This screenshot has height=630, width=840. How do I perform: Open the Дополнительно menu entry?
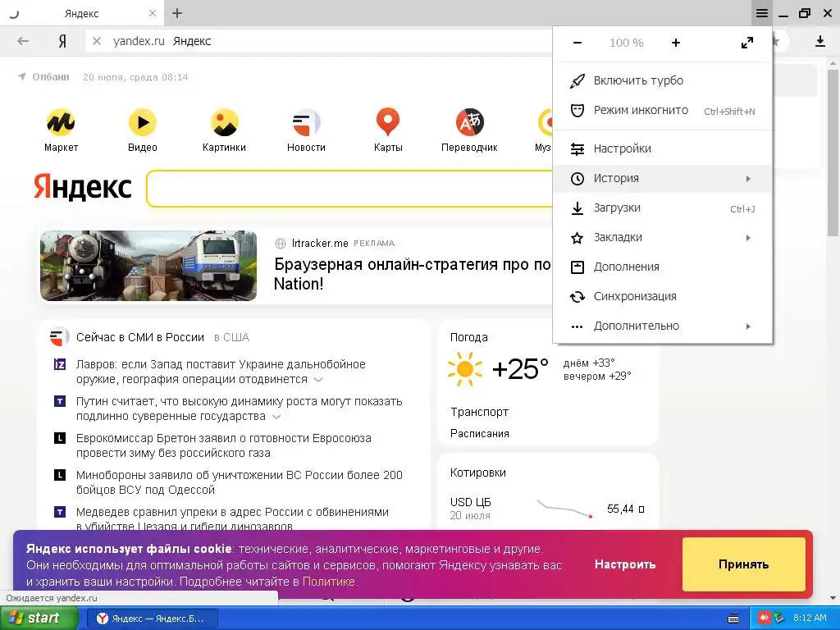(663, 326)
